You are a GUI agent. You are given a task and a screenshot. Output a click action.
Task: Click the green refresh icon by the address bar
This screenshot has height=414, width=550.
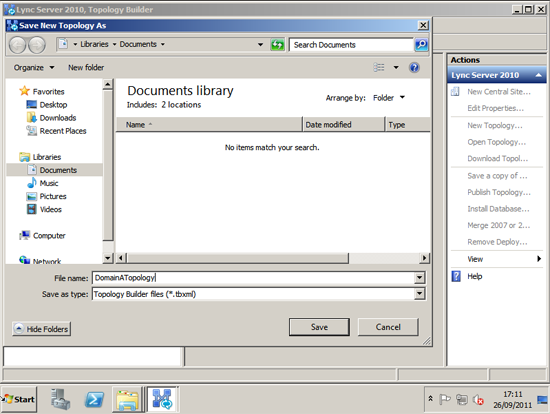pos(277,45)
